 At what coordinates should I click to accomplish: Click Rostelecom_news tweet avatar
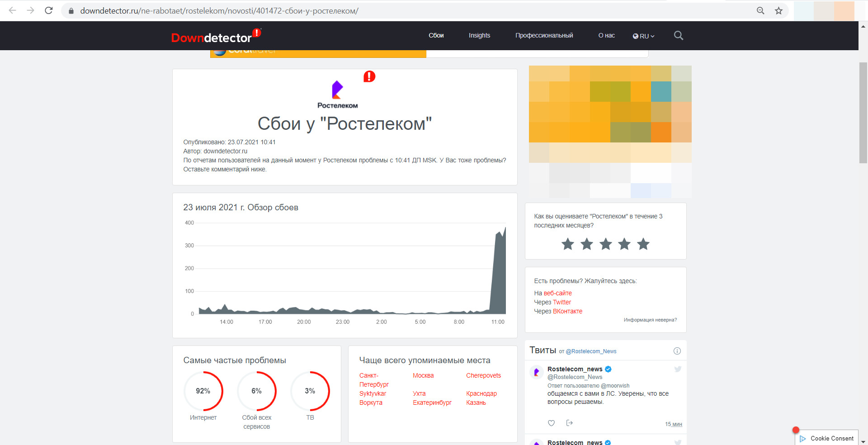tap(537, 372)
